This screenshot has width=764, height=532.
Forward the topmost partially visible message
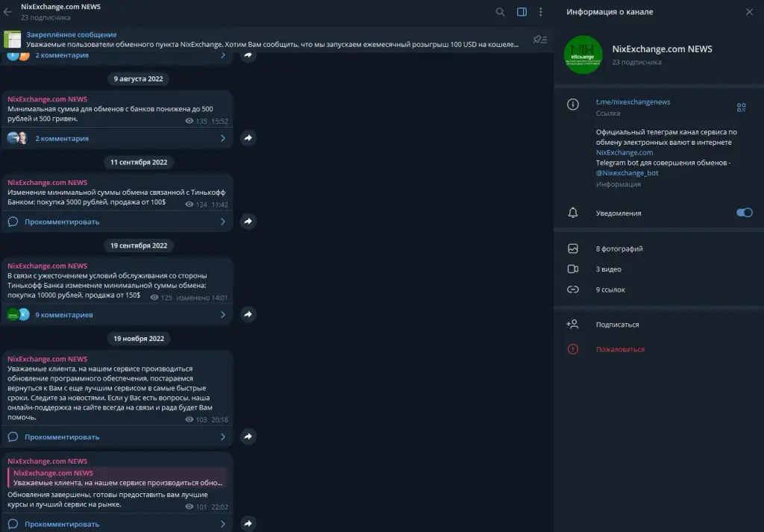(x=248, y=55)
